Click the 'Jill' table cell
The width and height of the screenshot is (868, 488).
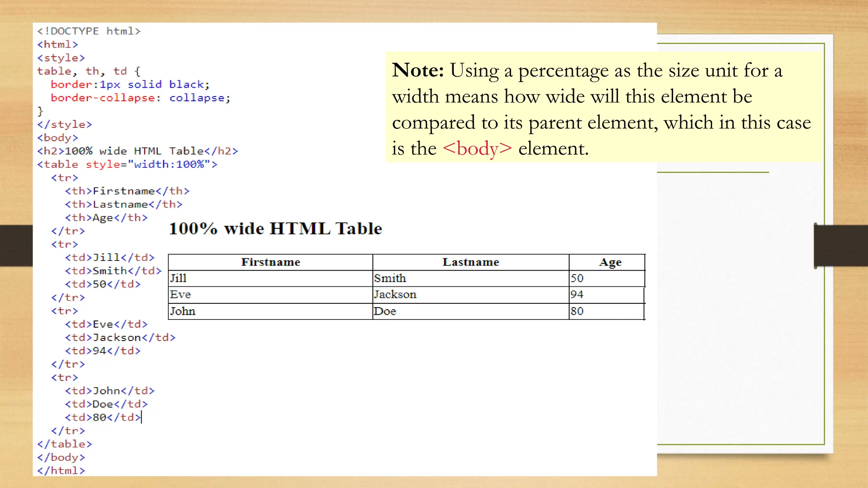tap(270, 278)
